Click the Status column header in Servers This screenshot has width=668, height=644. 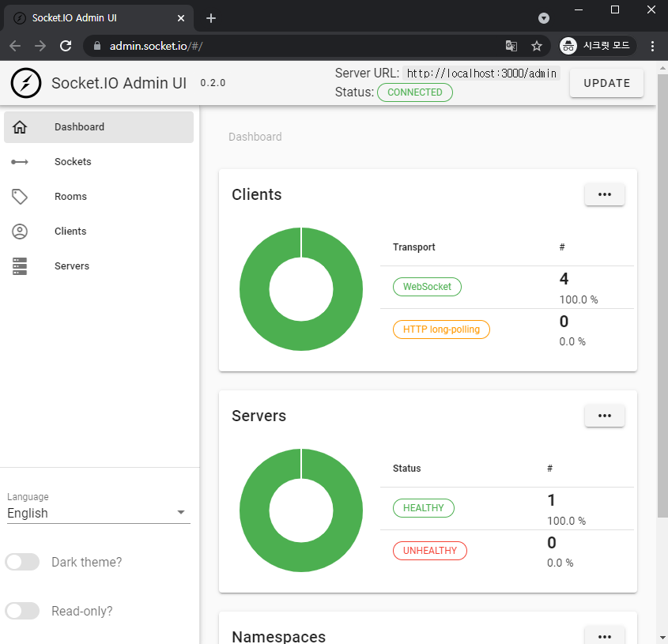(406, 469)
